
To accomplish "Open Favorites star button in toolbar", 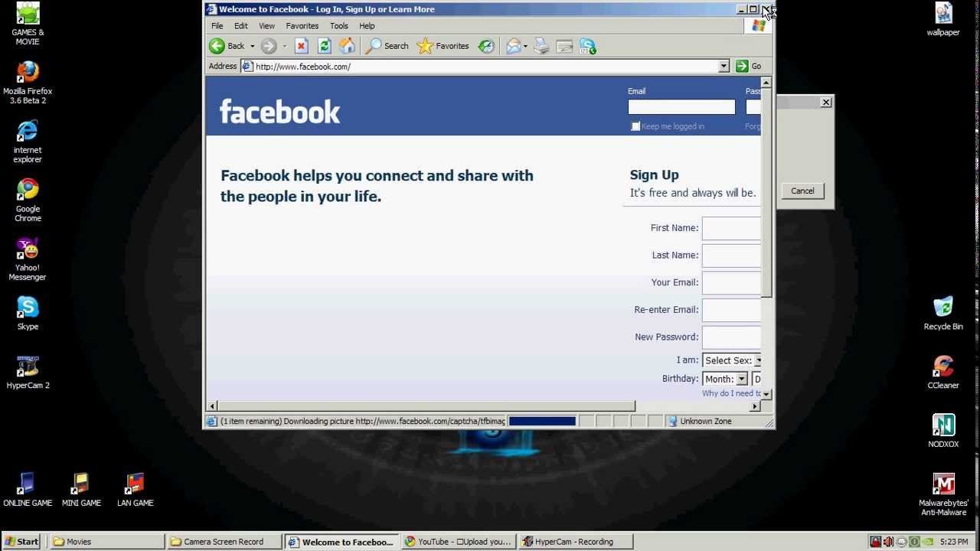I will tap(443, 46).
